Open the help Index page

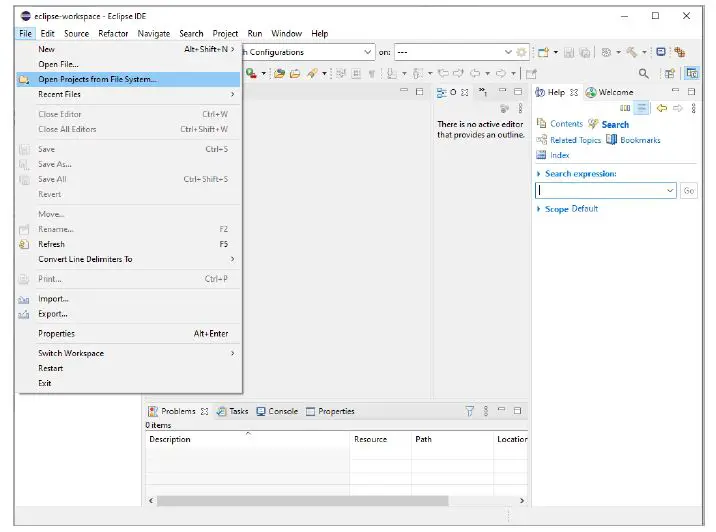coord(559,155)
